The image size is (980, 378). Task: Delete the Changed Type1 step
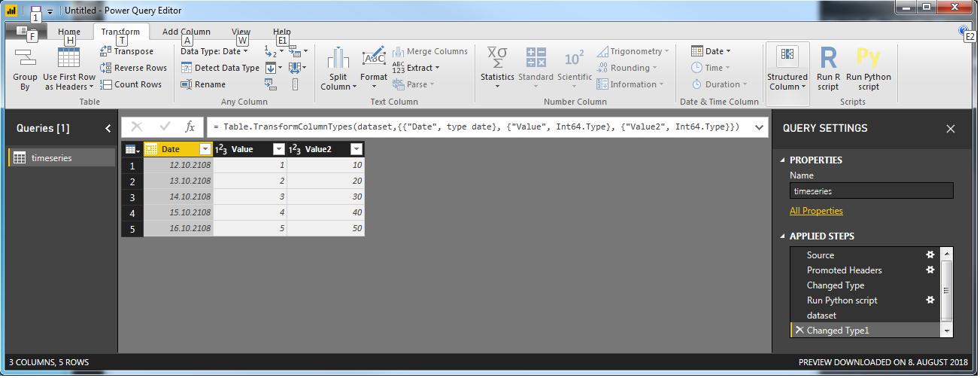point(799,330)
